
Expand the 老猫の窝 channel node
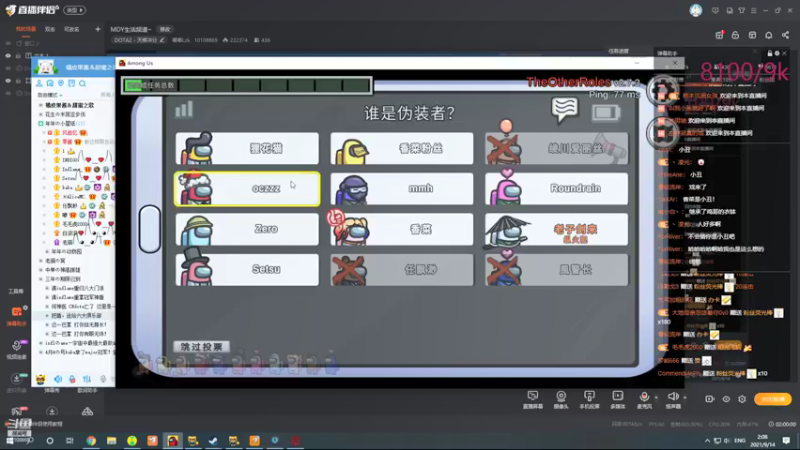41,261
